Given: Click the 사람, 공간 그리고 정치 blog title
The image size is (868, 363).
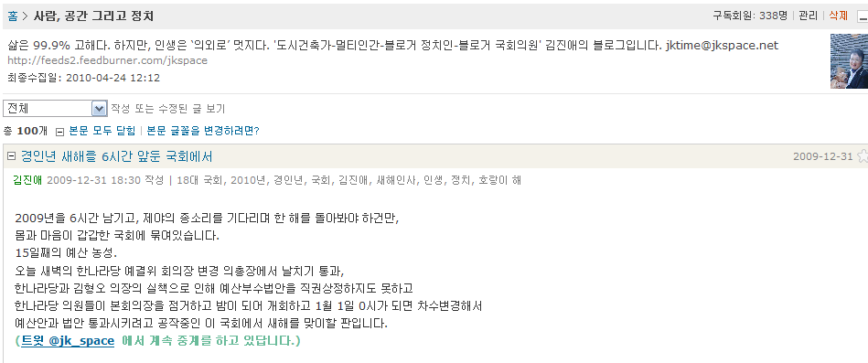Looking at the screenshot, I should (x=93, y=16).
